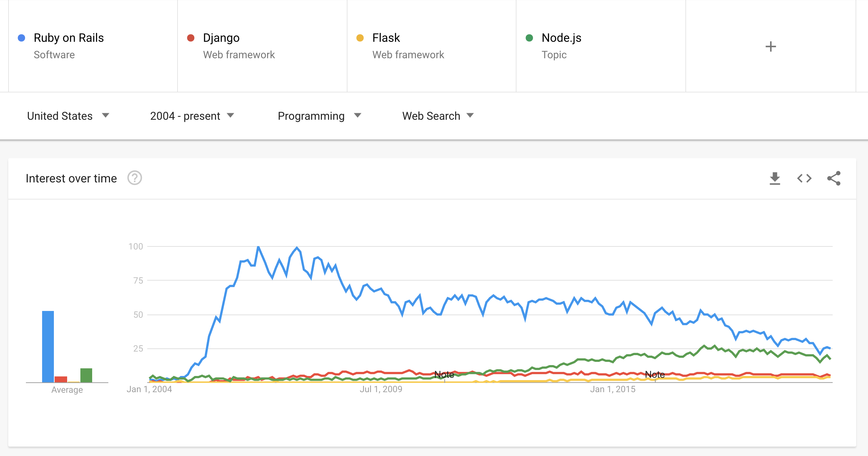Add a comparison term with plus
The height and width of the screenshot is (456, 868).
pos(771,46)
